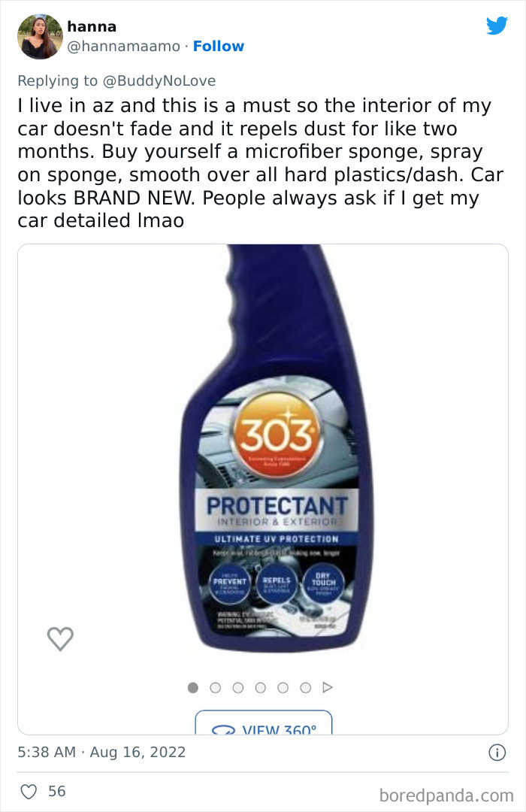Click the 303 Protectant bottle image
This screenshot has height=812, width=526.
click(x=276, y=448)
